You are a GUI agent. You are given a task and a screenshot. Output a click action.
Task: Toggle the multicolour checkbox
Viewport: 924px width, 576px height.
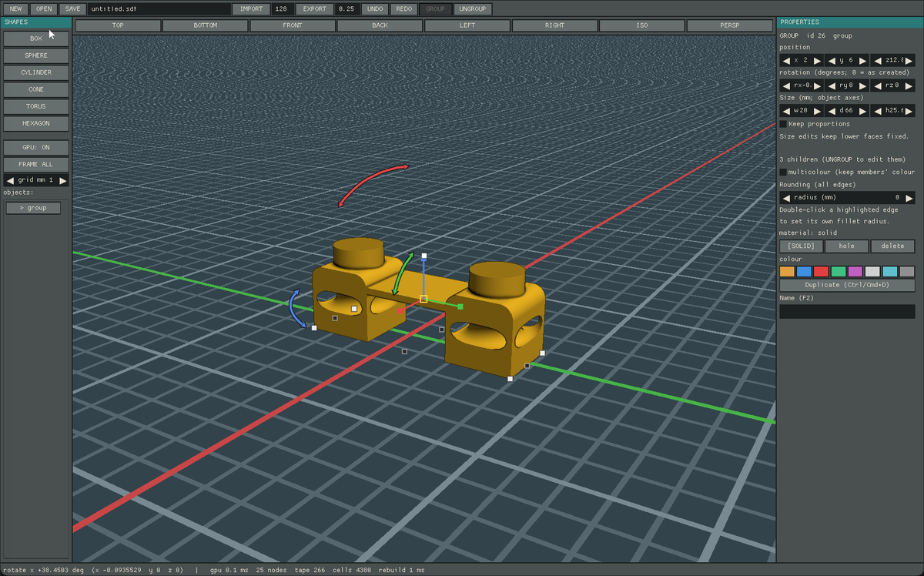[783, 172]
